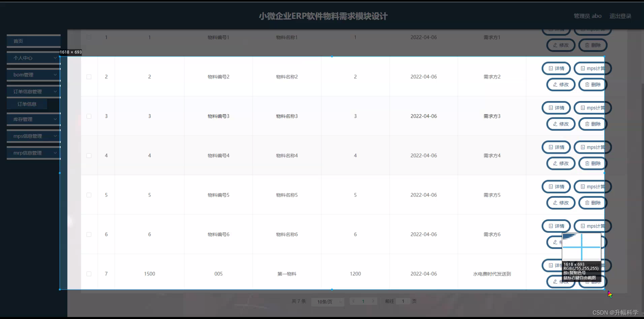Select 订单信息 from the sidebar
The height and width of the screenshot is (319, 644).
(x=27, y=104)
